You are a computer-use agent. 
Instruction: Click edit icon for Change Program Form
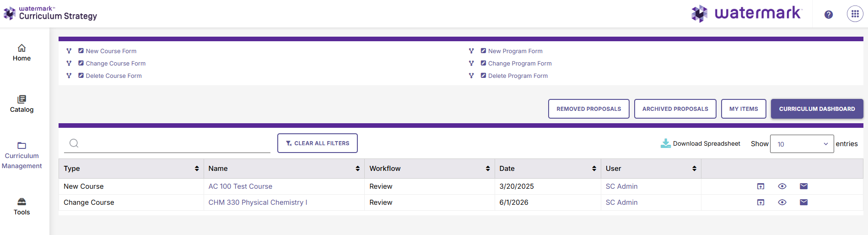[483, 63]
